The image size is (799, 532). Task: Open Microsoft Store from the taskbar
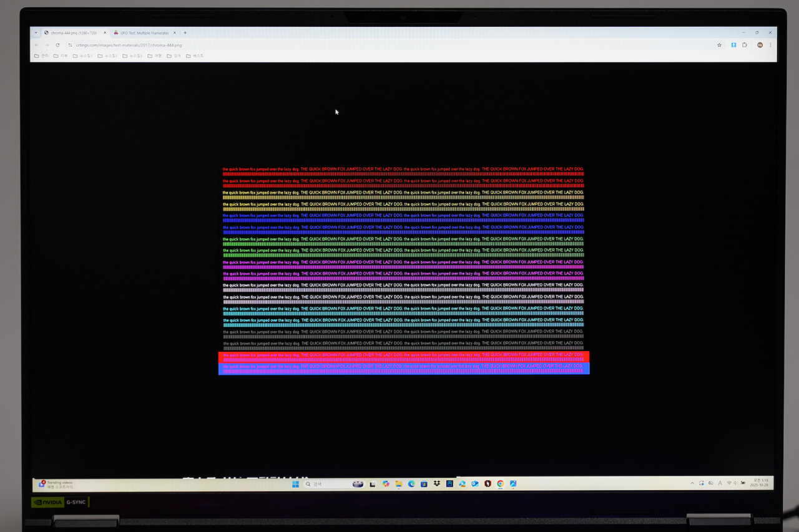coord(424,484)
